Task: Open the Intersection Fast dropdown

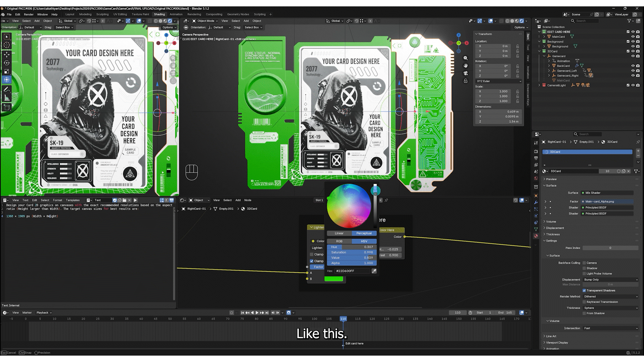Action: click(x=610, y=328)
